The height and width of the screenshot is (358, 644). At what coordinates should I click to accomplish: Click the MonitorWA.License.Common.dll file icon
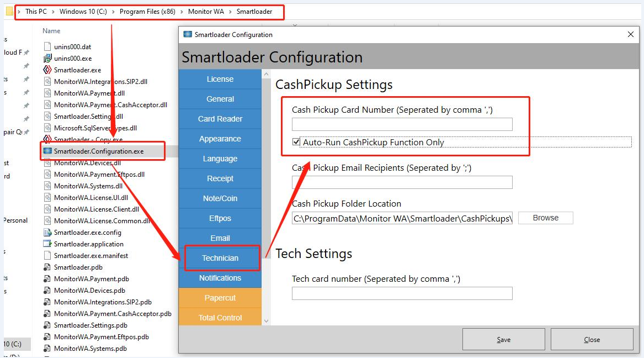[47, 221]
